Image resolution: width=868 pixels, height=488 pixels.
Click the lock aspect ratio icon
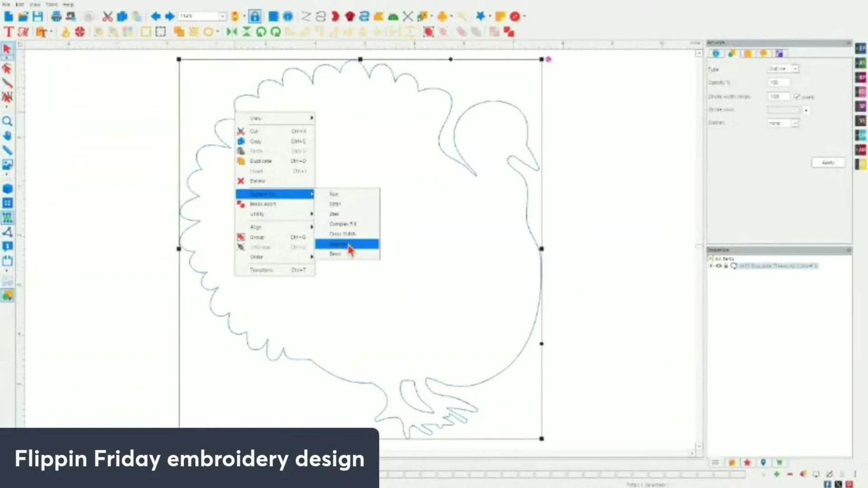click(x=255, y=16)
